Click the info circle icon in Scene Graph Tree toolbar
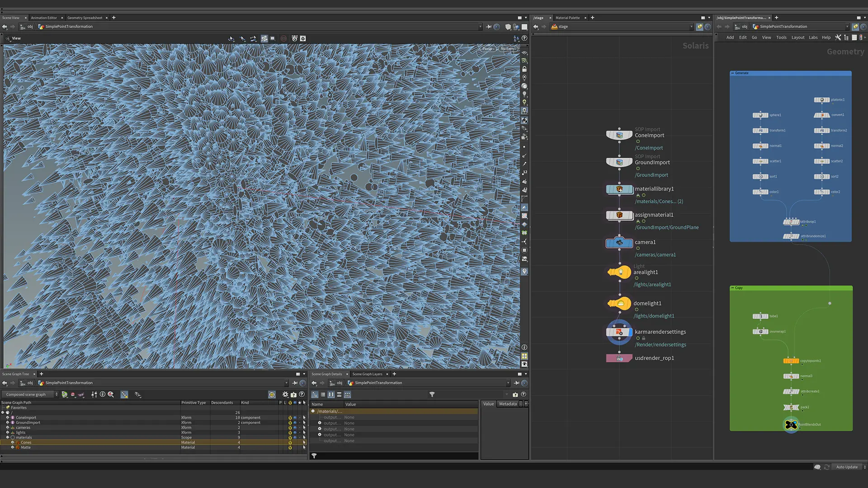Screen dimensions: 868x488 (x=103, y=394)
